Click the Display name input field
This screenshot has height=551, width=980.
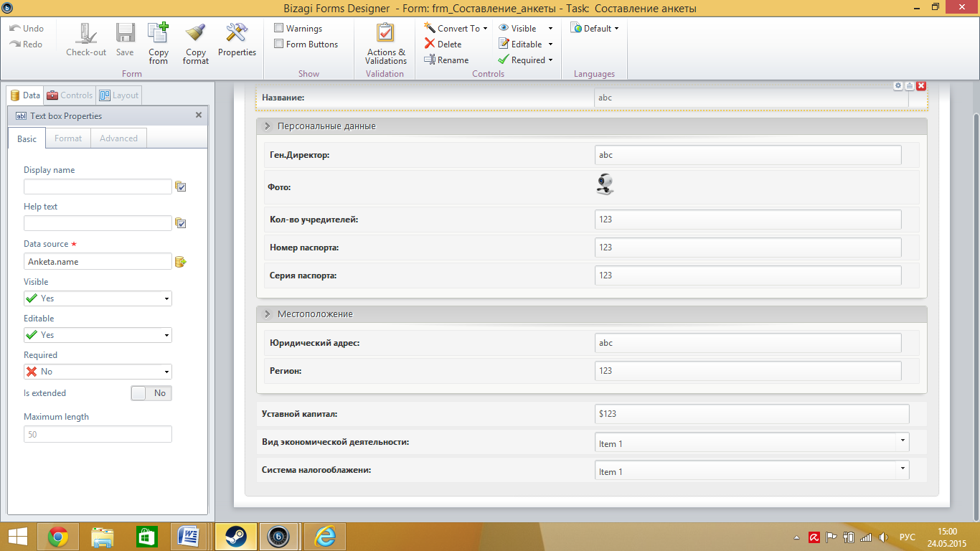(98, 187)
